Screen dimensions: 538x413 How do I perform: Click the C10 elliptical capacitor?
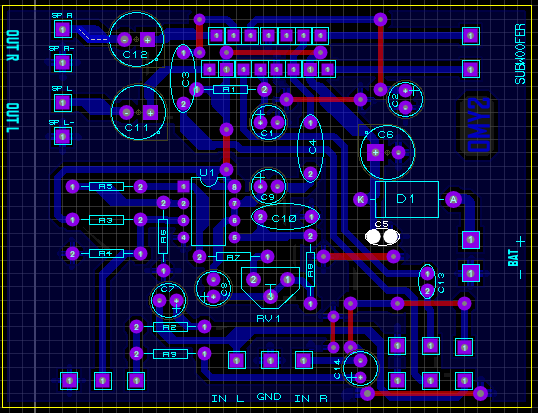[285, 217]
